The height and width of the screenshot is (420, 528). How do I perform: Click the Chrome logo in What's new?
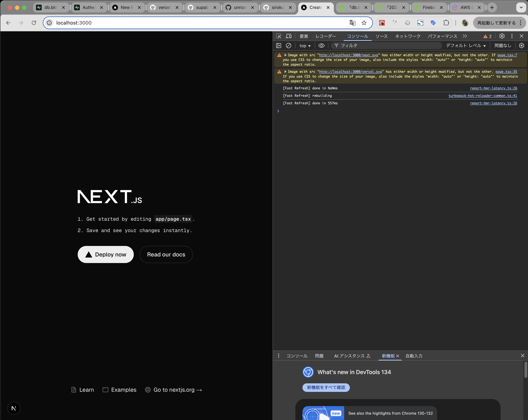click(308, 372)
